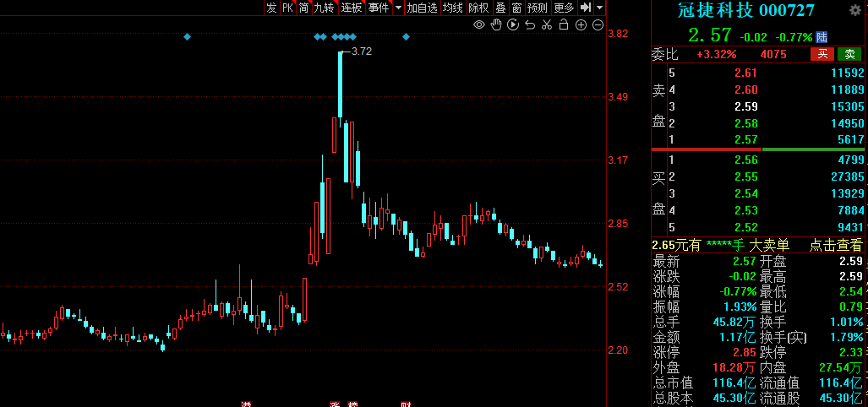Select buy level 2 volume 27385

click(x=848, y=177)
